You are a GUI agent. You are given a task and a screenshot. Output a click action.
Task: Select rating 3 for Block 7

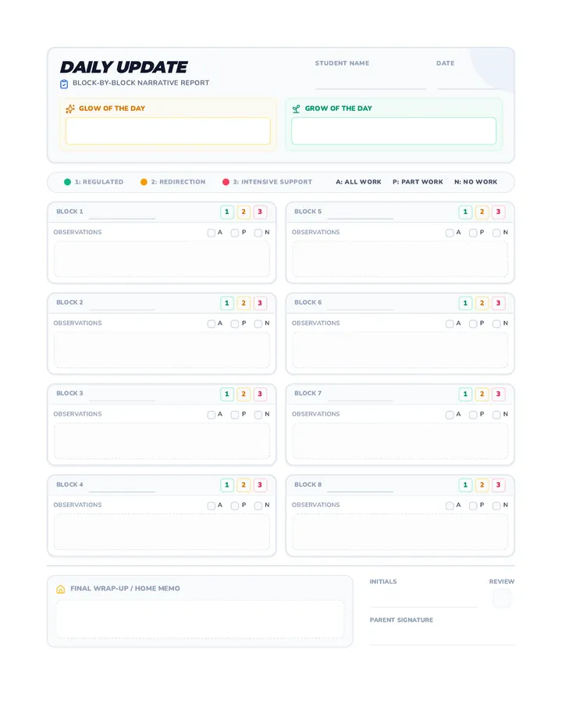tap(499, 394)
